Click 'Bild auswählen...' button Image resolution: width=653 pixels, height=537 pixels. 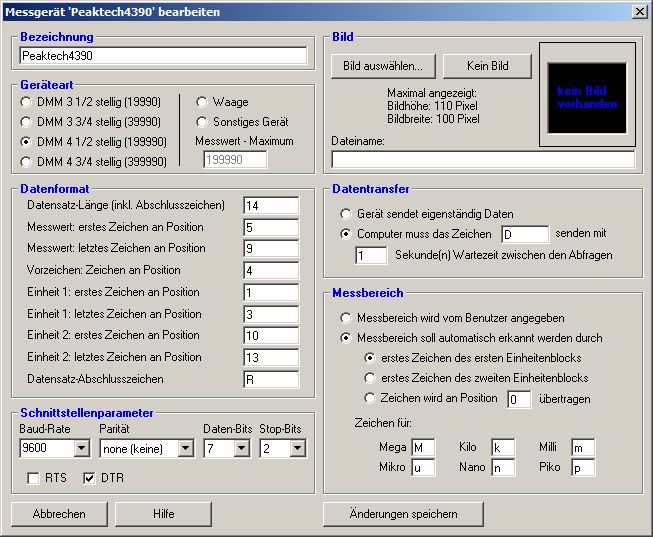[383, 66]
